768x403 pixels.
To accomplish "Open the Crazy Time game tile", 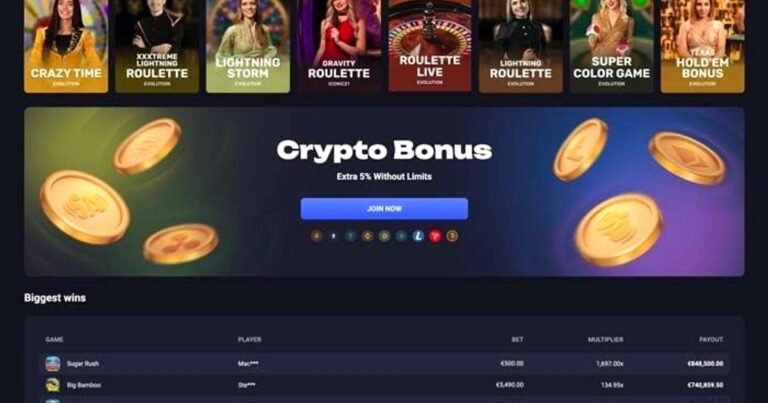I will pyautogui.click(x=66, y=46).
